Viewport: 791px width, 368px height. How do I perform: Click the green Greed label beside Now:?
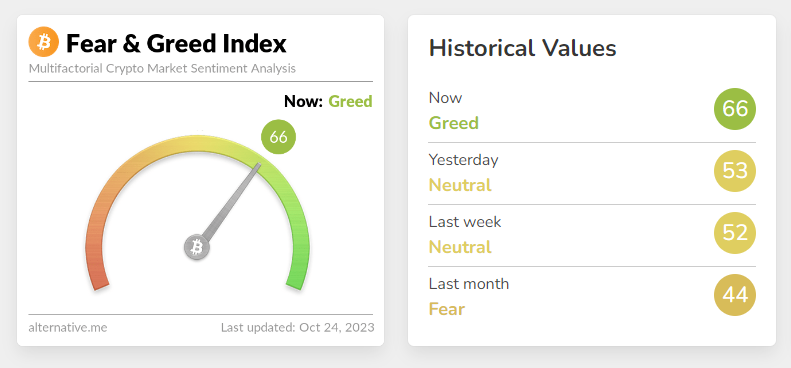(350, 101)
